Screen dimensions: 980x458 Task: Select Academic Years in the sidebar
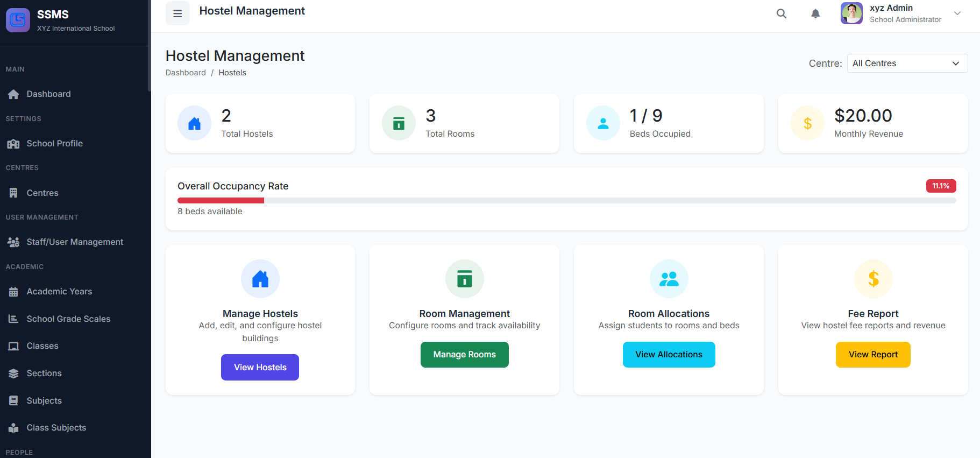click(x=59, y=292)
